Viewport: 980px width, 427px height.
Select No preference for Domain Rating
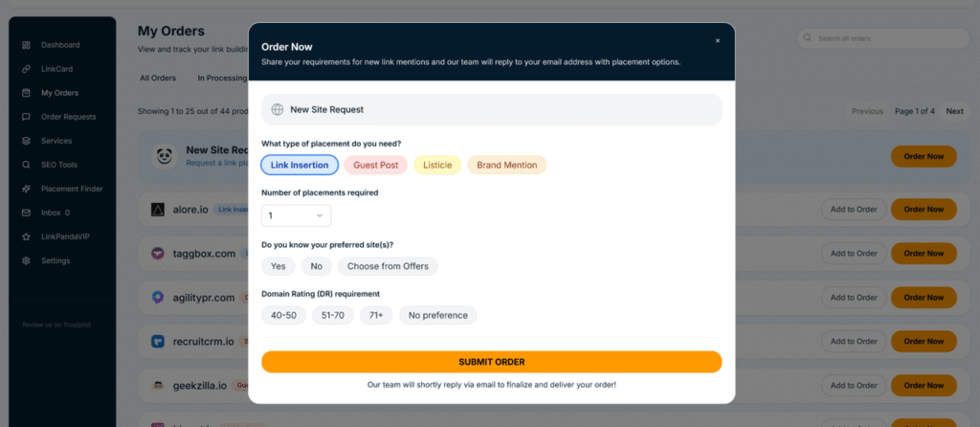(x=438, y=315)
